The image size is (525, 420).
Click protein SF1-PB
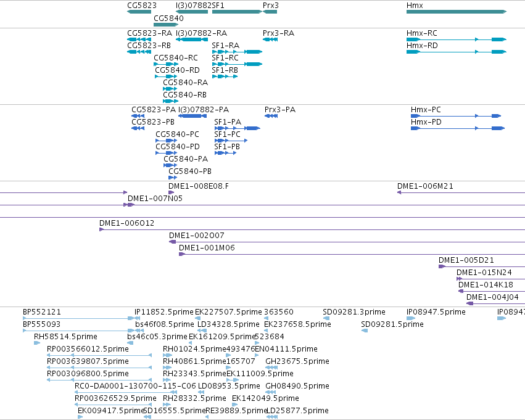pyautogui.click(x=225, y=153)
